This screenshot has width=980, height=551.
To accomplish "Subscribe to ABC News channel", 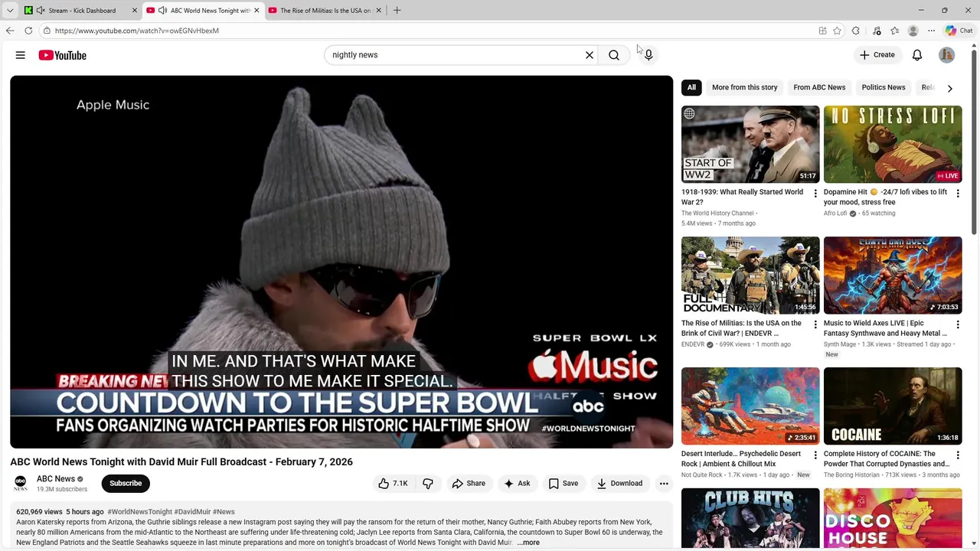I will (x=126, y=484).
